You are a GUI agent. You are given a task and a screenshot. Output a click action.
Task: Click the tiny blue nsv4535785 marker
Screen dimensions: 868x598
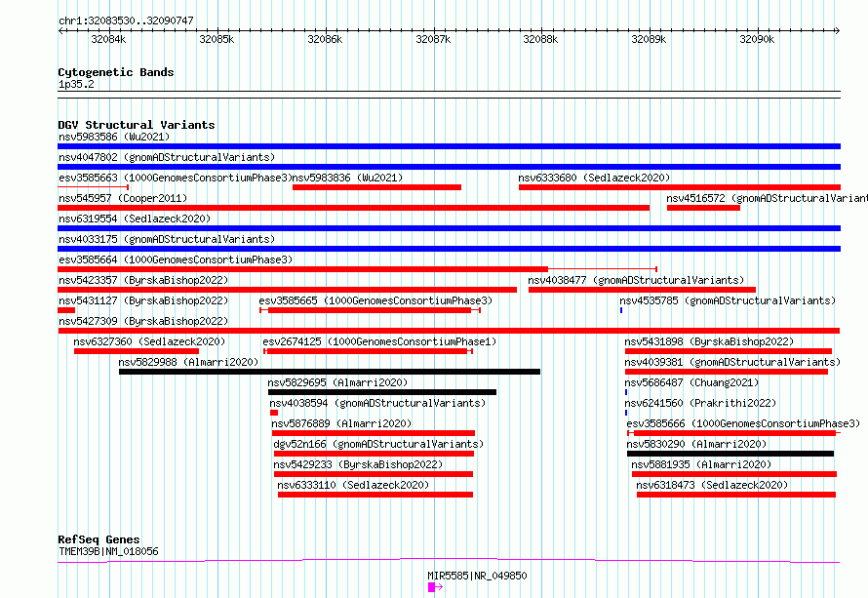621,310
